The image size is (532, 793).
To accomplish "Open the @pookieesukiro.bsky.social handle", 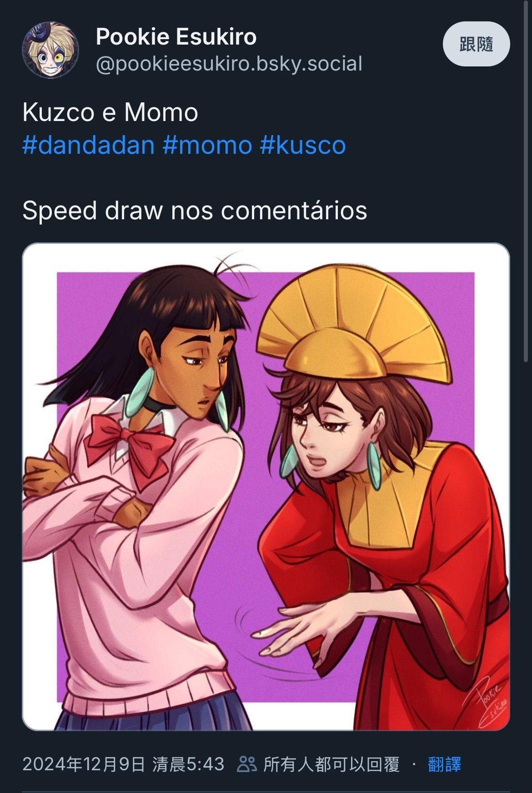I will click(229, 64).
